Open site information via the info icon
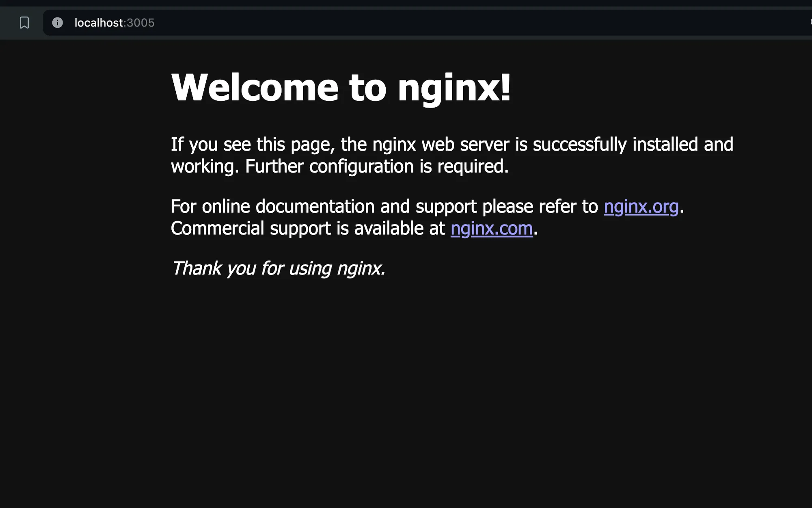The height and width of the screenshot is (508, 812). [58, 23]
